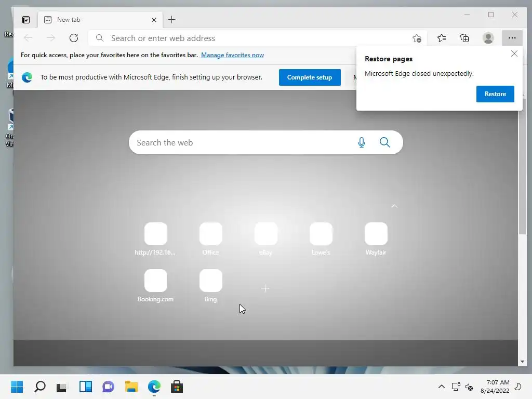Click the web search magnifier icon
The image size is (532, 399).
coord(385,142)
